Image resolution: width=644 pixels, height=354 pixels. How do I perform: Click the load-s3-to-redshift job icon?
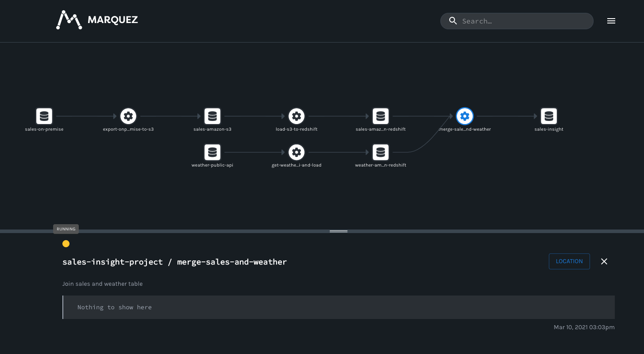tap(296, 116)
